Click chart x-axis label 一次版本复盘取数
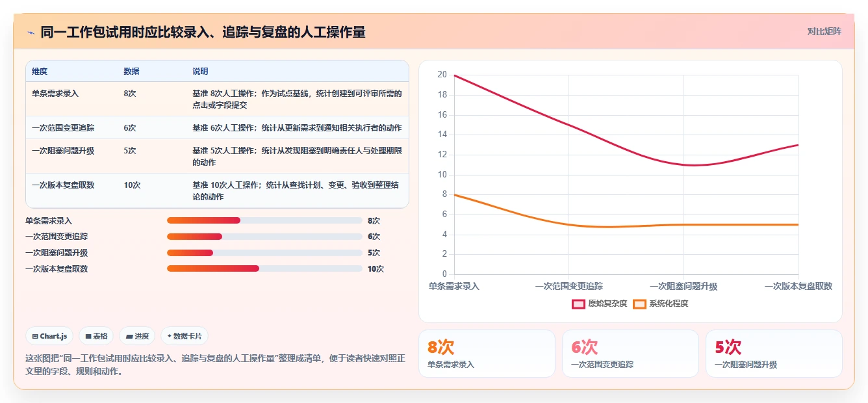 coord(798,286)
